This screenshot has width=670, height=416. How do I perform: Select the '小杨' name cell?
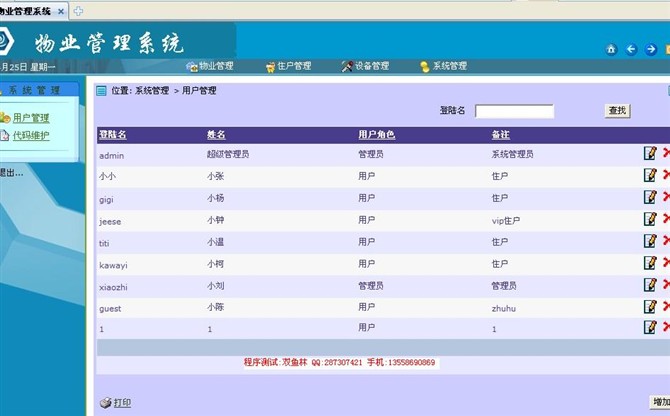pyautogui.click(x=215, y=198)
